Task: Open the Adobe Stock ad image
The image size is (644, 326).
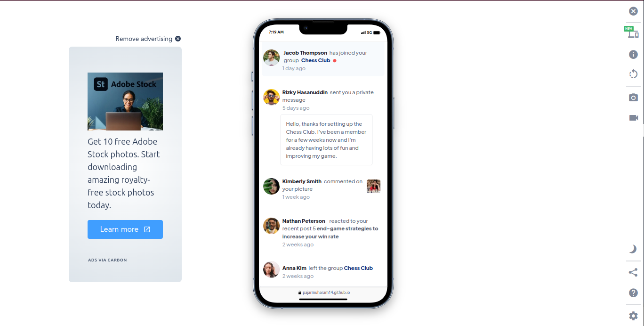Action: point(125,101)
